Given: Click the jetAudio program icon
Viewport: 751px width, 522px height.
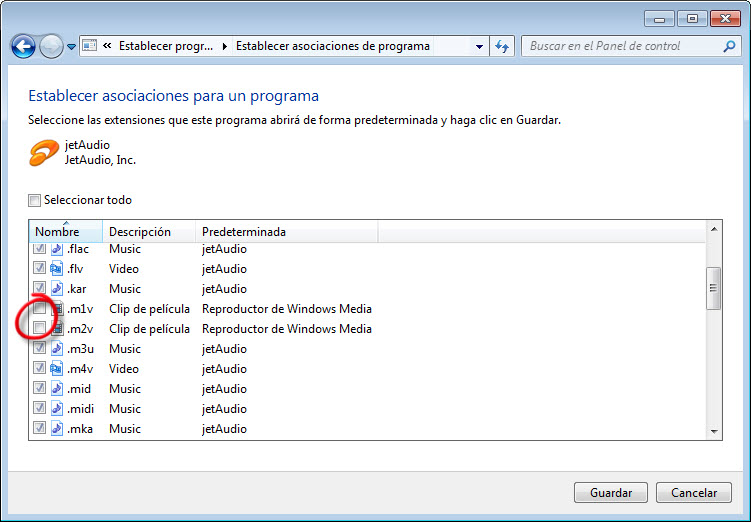Looking at the screenshot, I should point(44,153).
